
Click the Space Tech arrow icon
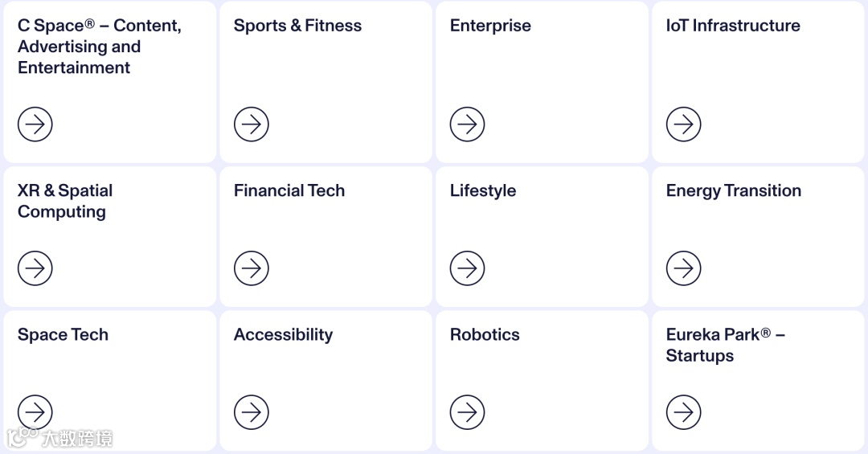[x=35, y=412]
